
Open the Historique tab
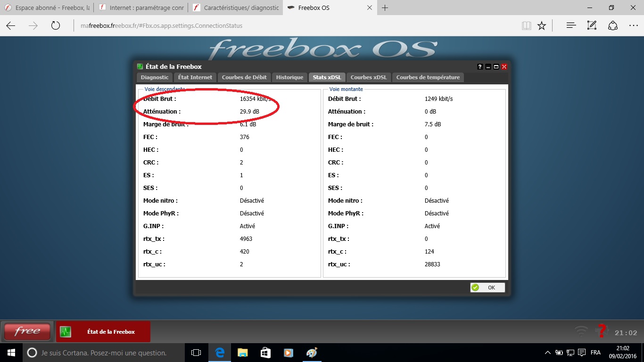(289, 77)
